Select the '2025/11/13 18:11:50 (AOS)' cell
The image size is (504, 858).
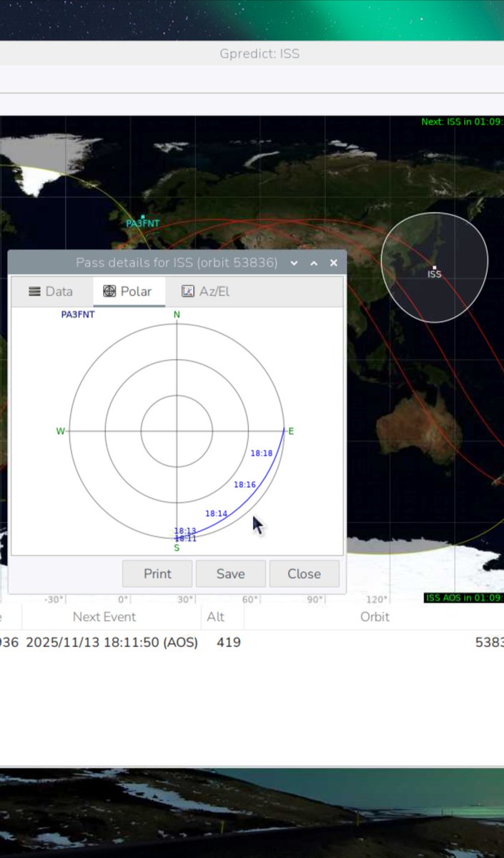coord(112,642)
